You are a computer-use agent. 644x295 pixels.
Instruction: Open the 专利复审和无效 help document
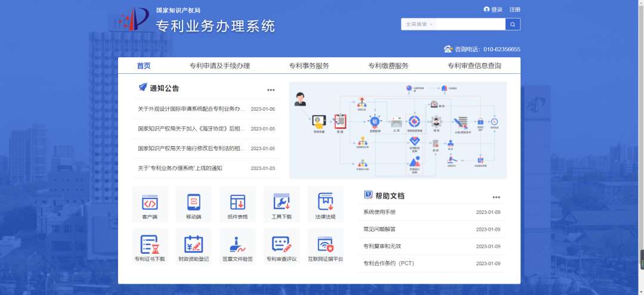coord(382,246)
